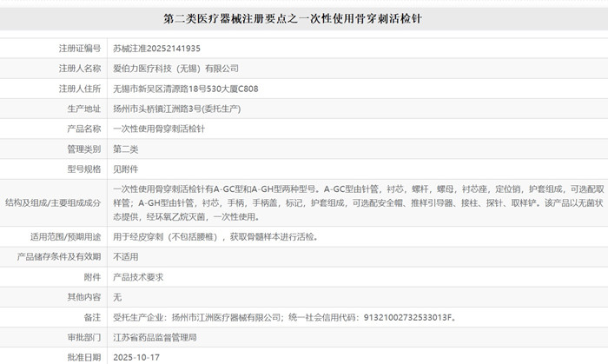
Task: Select the label 结构及组成/主要组成成分
Action: click(53, 202)
